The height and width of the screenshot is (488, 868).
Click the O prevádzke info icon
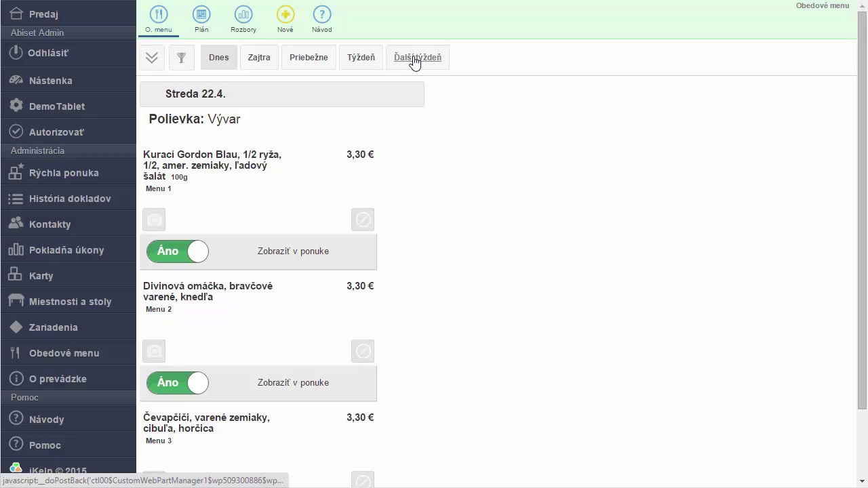tap(16, 378)
